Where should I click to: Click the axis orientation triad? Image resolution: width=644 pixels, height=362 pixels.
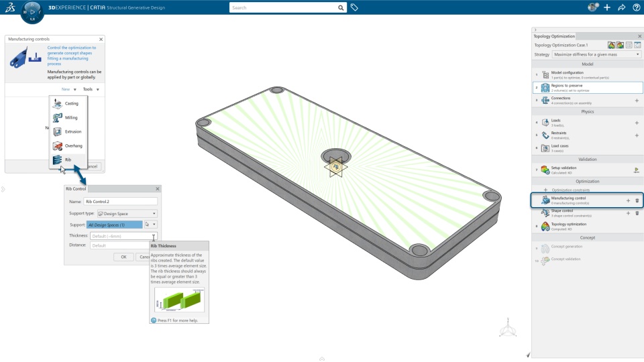pyautogui.click(x=508, y=328)
